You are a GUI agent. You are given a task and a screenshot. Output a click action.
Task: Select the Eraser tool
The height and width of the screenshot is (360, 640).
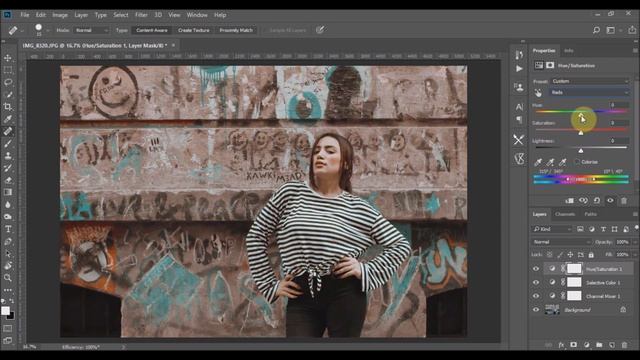point(8,180)
